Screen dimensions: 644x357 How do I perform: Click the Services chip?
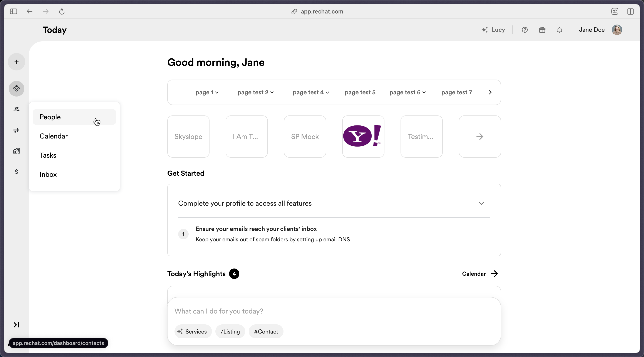[x=193, y=332]
